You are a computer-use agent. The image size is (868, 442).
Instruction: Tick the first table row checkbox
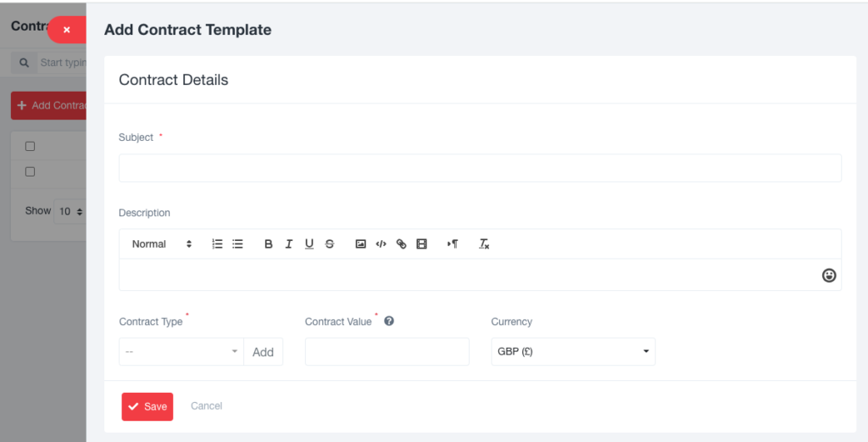pos(30,146)
